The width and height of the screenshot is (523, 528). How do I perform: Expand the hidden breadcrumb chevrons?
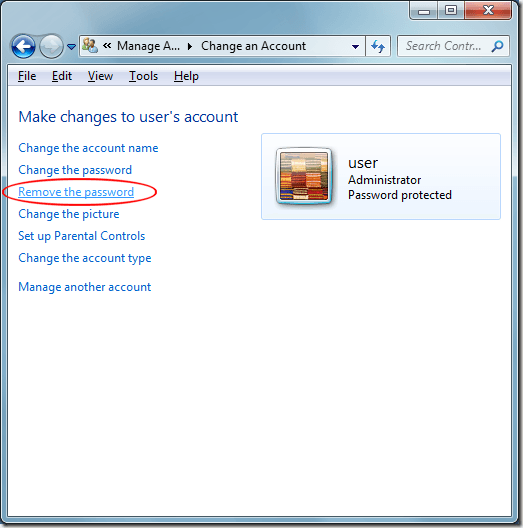coord(107,45)
